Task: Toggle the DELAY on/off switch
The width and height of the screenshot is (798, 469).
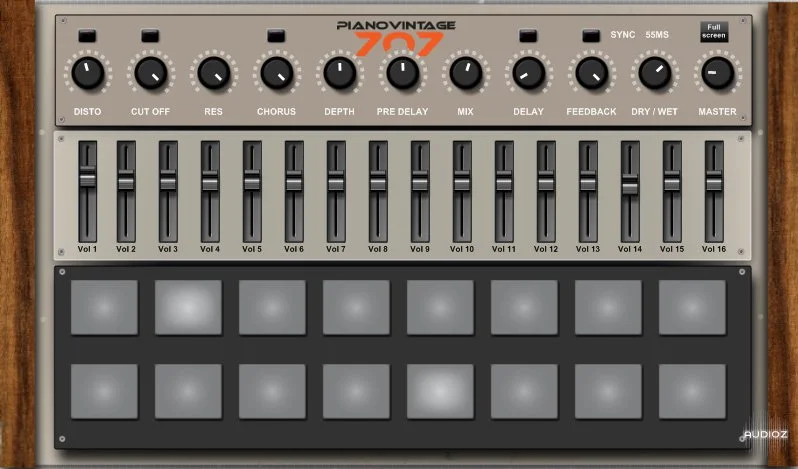Action: (x=528, y=36)
